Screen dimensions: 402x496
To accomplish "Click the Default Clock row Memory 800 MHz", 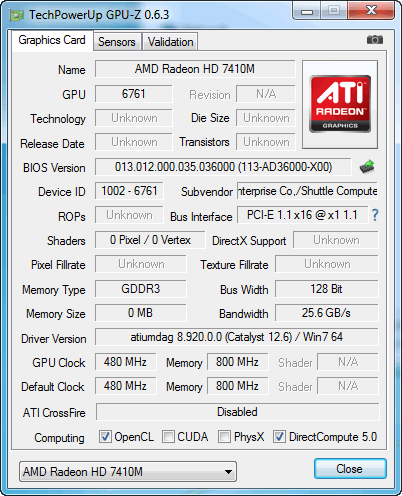I will (x=237, y=386).
